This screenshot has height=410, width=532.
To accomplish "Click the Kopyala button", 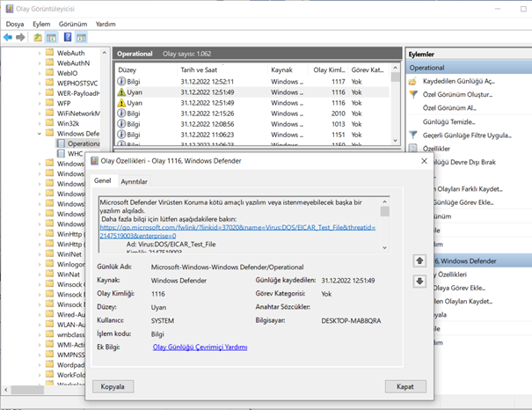I will (x=113, y=386).
